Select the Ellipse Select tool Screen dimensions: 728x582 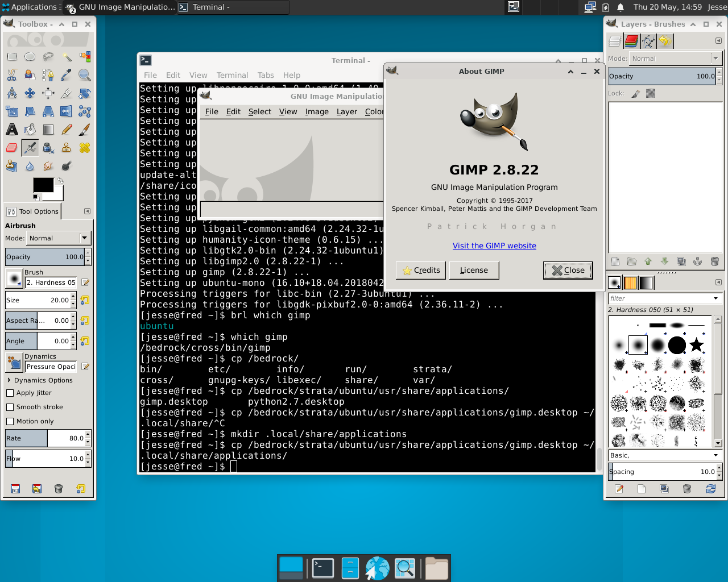[x=30, y=57]
